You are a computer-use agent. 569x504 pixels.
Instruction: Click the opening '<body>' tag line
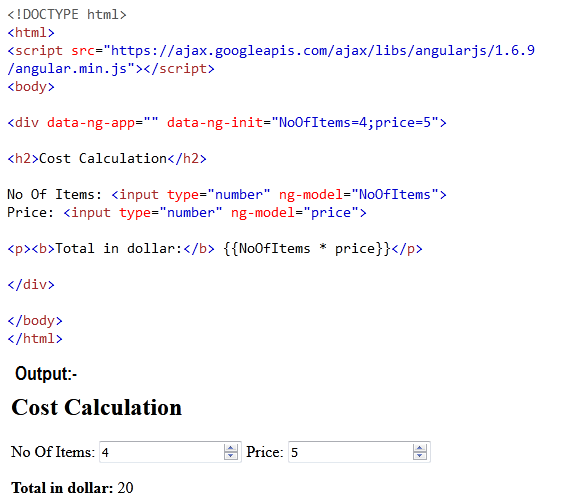(31, 86)
